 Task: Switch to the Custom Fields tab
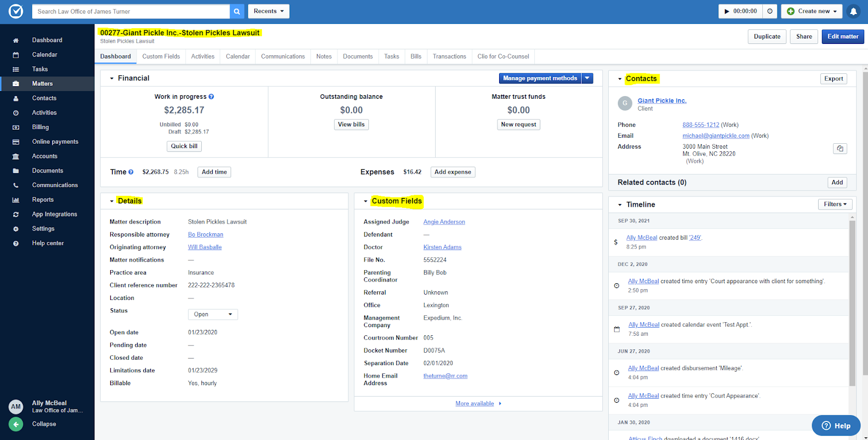tap(161, 56)
